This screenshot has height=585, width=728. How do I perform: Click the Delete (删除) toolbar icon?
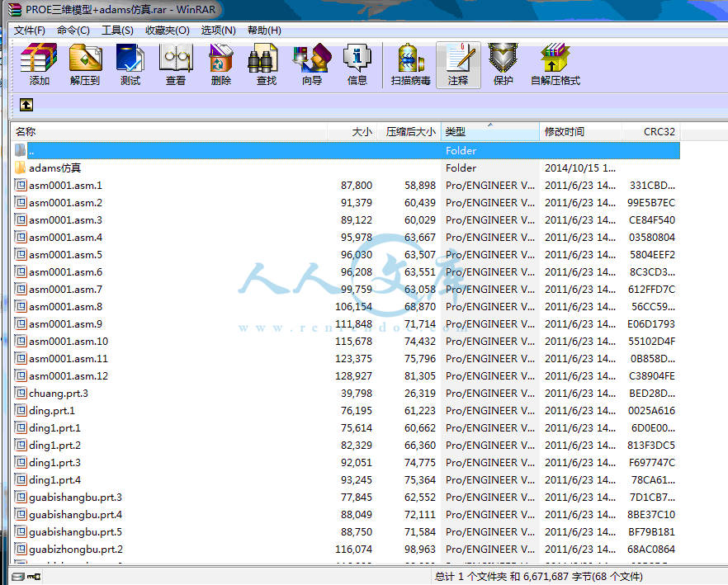click(x=221, y=64)
